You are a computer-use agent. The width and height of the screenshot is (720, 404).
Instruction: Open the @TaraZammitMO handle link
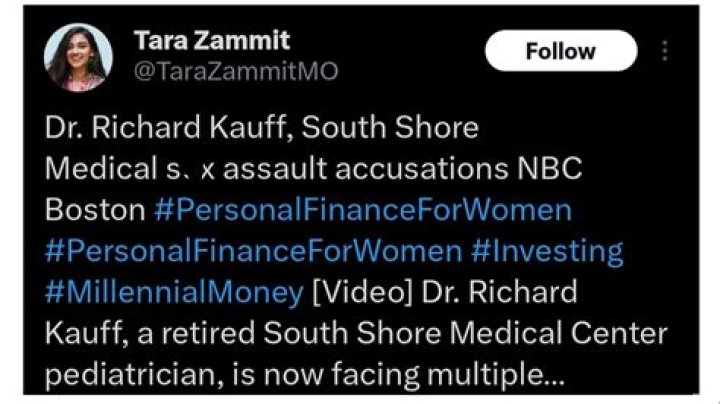(235, 72)
